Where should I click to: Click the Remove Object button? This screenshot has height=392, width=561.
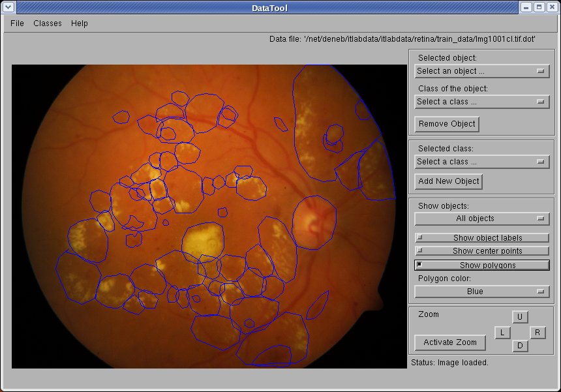click(447, 124)
